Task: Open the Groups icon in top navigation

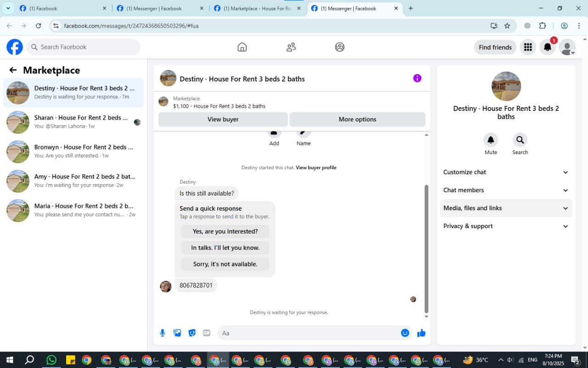Action: pos(339,47)
